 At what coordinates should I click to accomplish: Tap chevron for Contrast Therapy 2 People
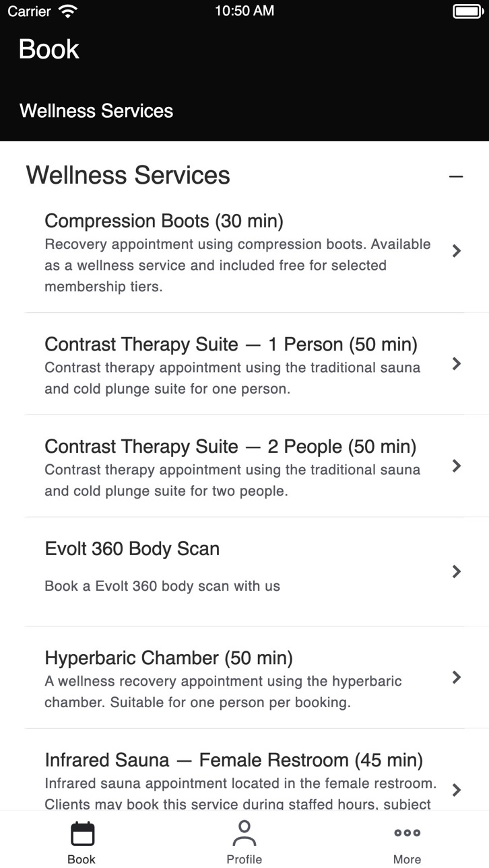457,466
